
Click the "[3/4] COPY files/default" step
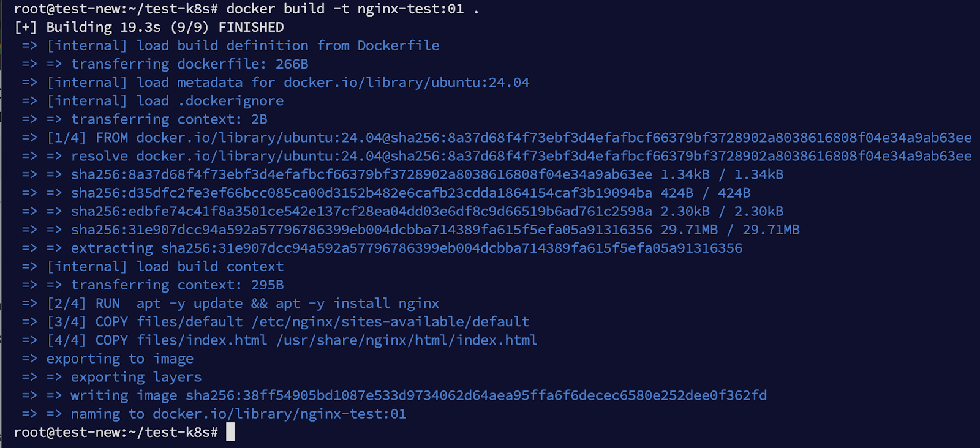pos(288,321)
